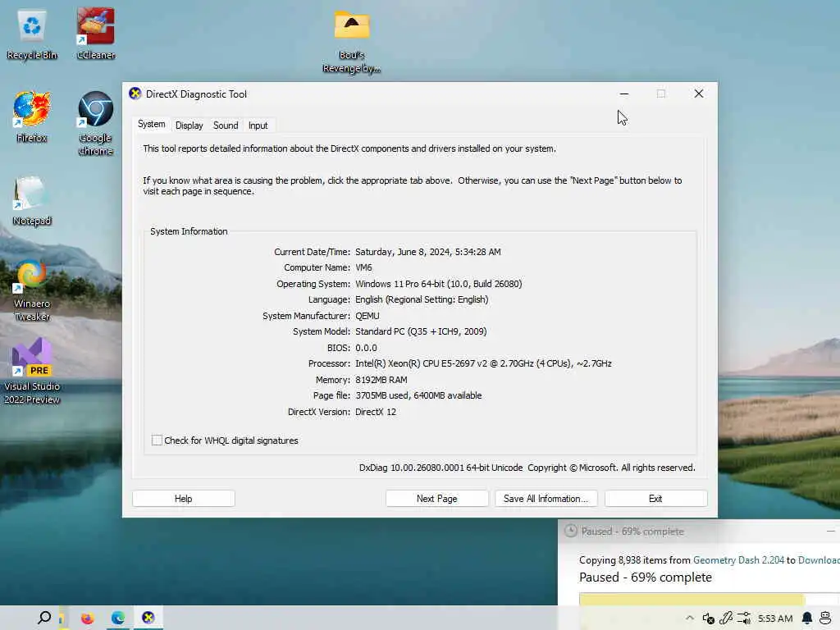Open Geometry Dash 2.204 source link
This screenshot has height=630, width=840.
pos(738,559)
